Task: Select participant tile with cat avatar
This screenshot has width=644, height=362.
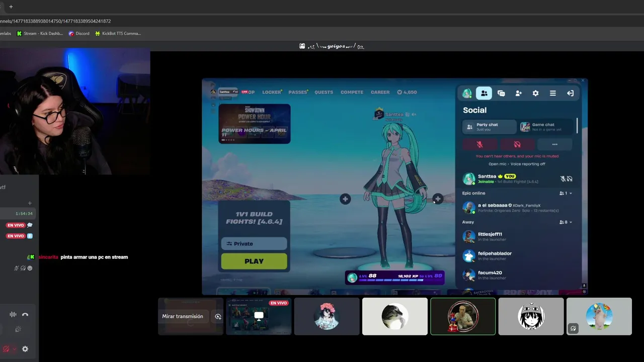Action: 395,316
